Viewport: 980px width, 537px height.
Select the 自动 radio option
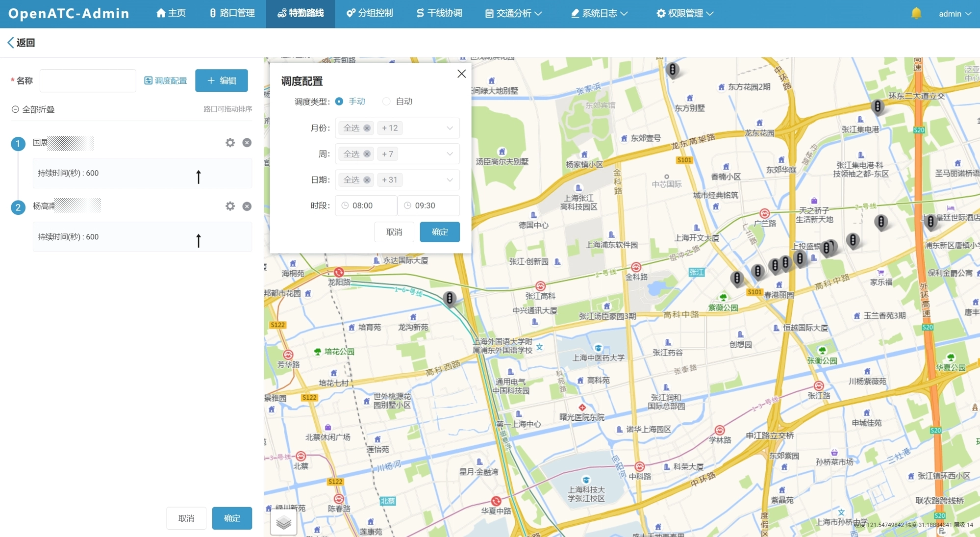tap(386, 102)
